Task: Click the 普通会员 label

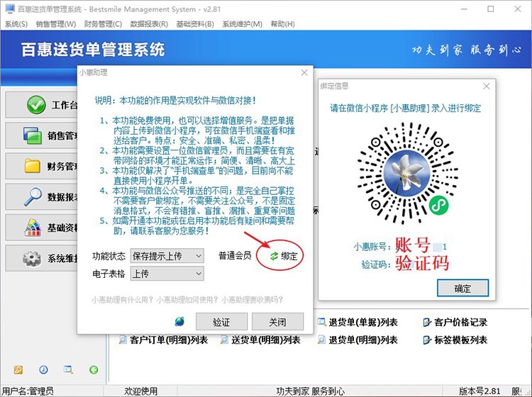Action: [235, 256]
